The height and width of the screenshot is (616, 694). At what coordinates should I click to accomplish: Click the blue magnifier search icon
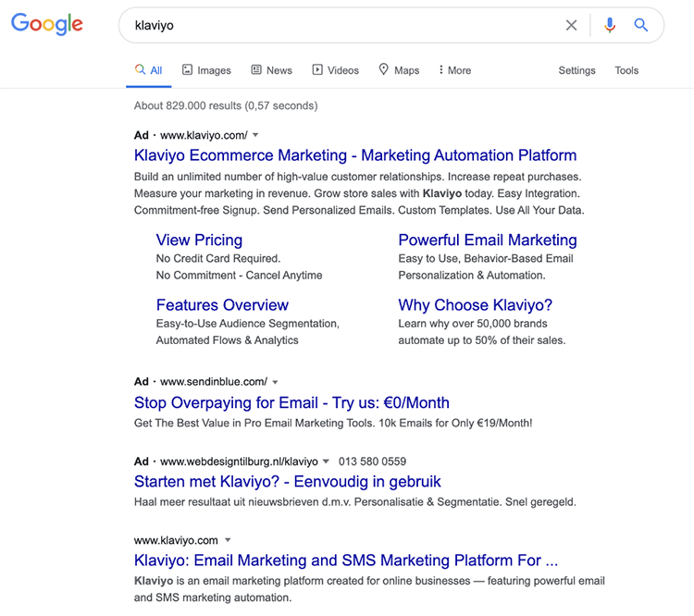[x=641, y=26]
